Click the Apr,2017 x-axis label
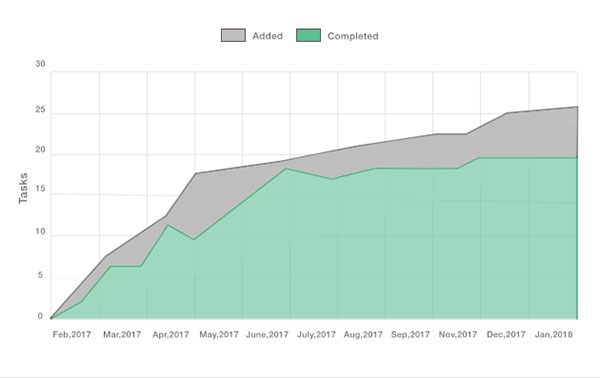The image size is (600, 378). 171,334
